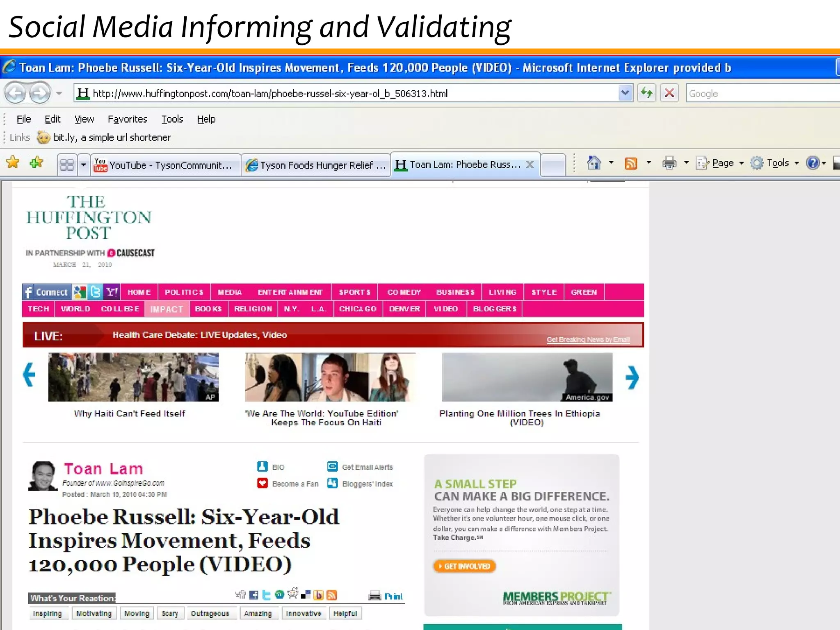
Task: Click the POLITICS navigation item
Action: [184, 292]
